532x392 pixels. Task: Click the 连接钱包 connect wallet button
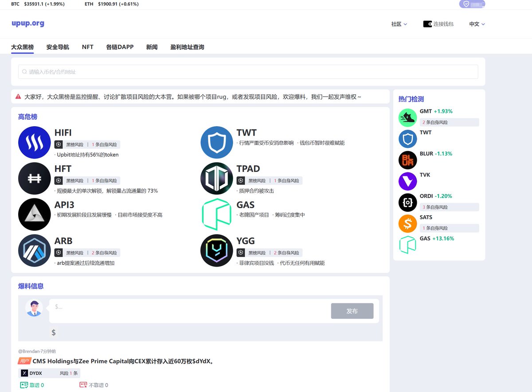coord(438,24)
